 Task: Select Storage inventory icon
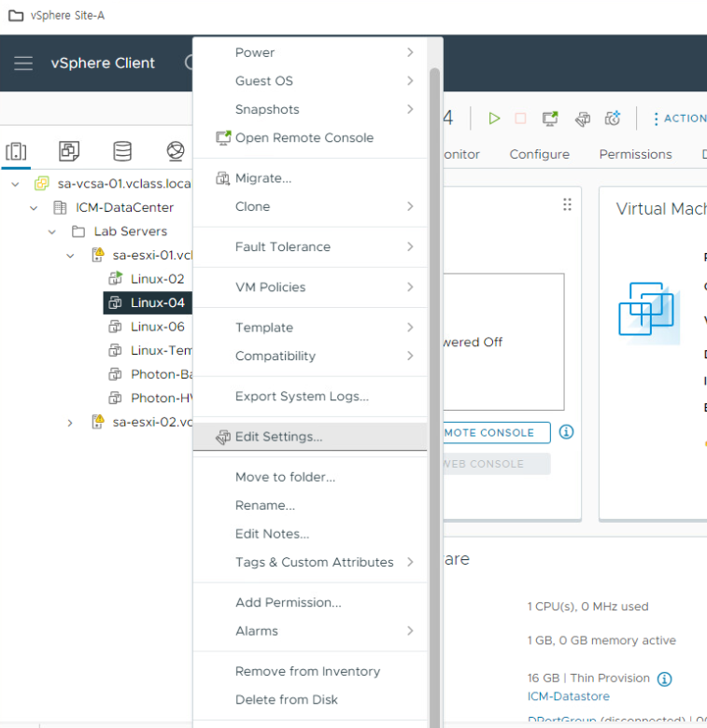pyautogui.click(x=122, y=151)
